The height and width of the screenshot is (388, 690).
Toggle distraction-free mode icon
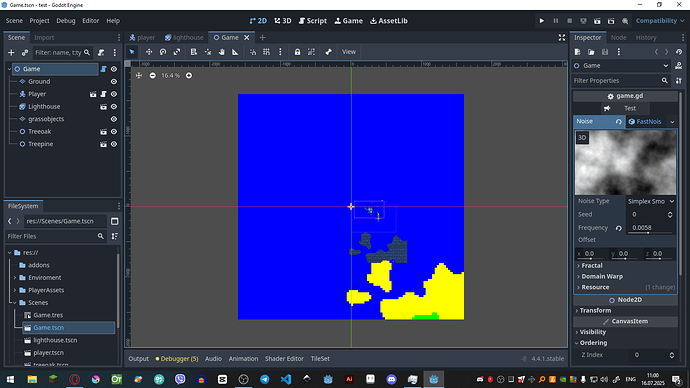562,38
